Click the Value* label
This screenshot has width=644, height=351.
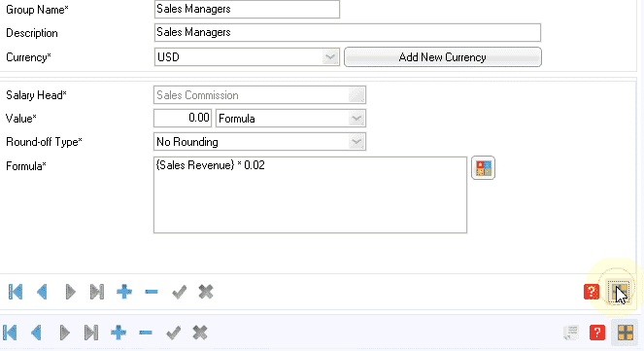tap(21, 119)
